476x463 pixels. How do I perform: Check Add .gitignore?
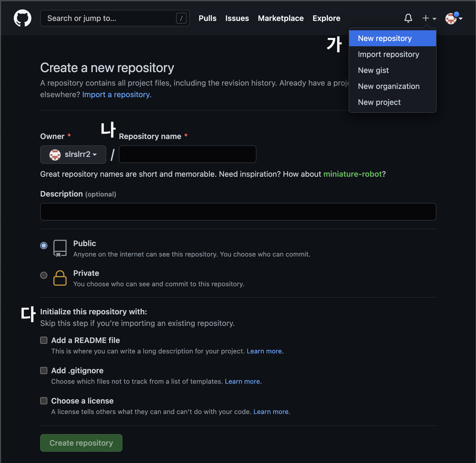tap(44, 371)
